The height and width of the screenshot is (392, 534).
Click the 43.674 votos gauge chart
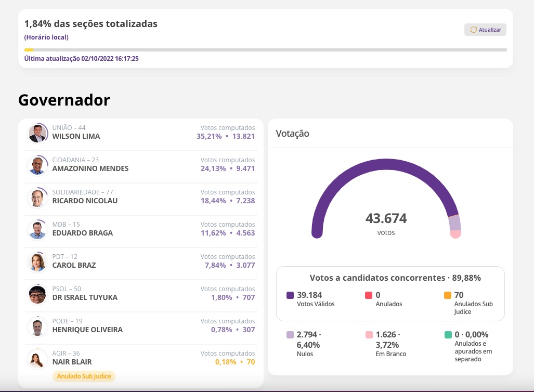coord(386,208)
